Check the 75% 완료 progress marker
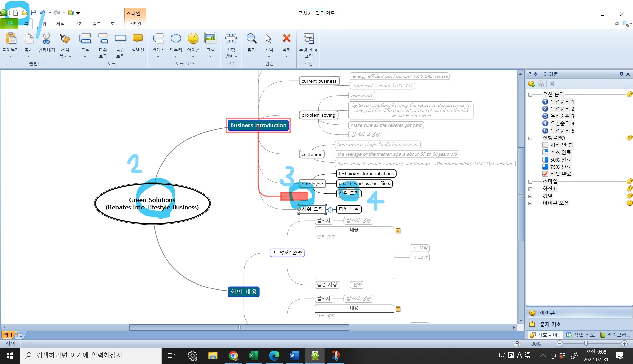Viewport: 633px width, 364px height. 545,167
